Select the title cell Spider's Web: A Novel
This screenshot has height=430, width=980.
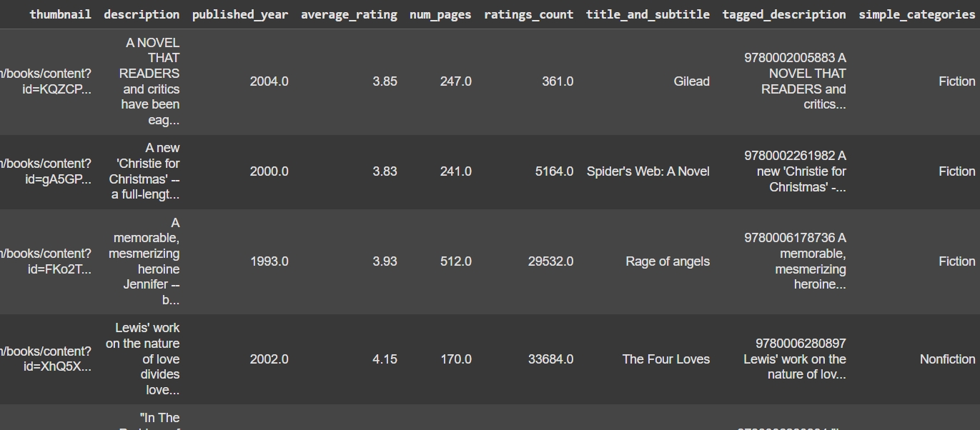[x=648, y=171]
